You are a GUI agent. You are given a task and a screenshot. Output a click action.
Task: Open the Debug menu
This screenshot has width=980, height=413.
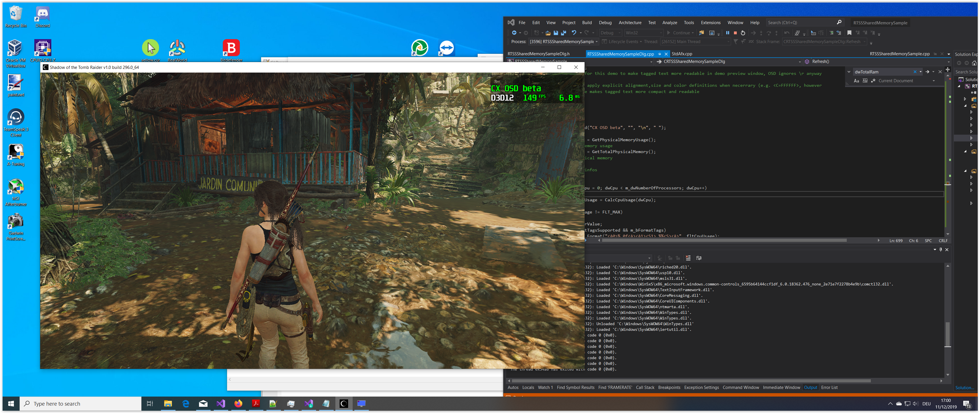[x=605, y=22]
